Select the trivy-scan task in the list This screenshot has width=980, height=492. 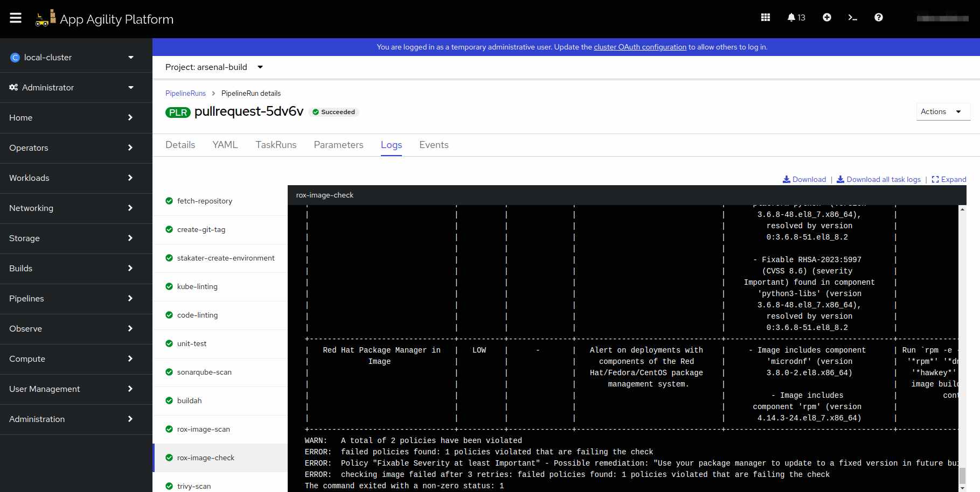(x=194, y=486)
